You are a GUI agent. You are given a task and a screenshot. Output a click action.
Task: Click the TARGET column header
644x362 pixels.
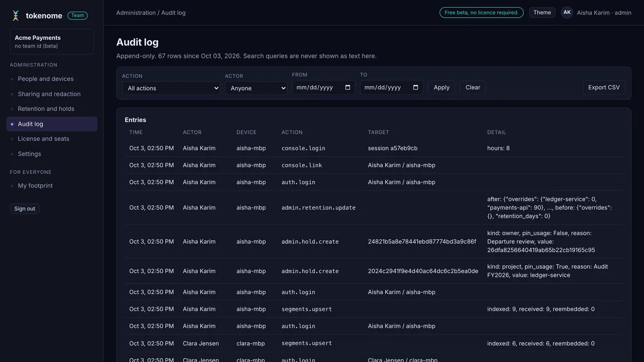point(378,132)
